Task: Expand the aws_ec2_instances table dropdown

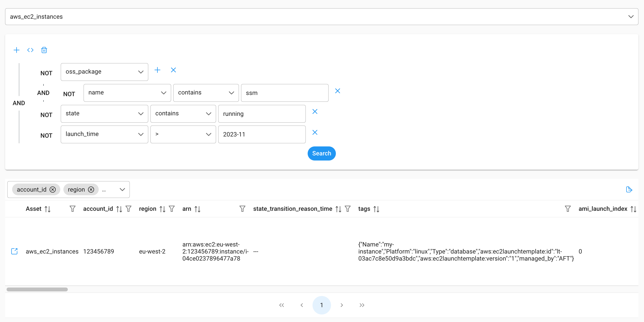Action: point(631,17)
